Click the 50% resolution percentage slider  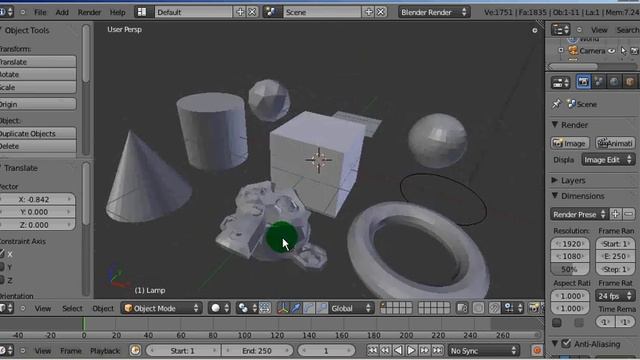pyautogui.click(x=570, y=269)
